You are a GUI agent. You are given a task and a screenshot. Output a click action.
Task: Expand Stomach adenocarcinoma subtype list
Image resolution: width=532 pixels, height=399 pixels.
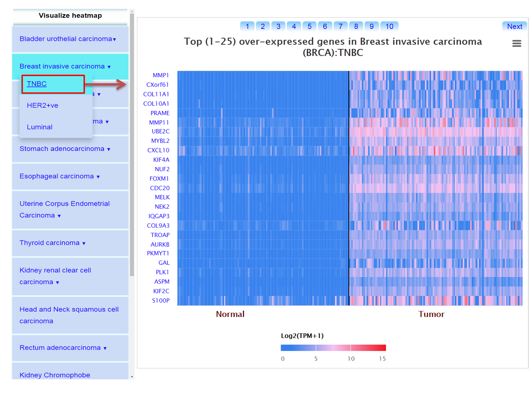point(65,149)
